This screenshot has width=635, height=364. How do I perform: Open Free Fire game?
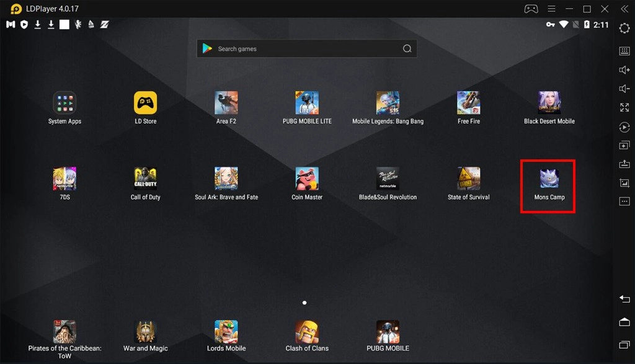click(469, 103)
